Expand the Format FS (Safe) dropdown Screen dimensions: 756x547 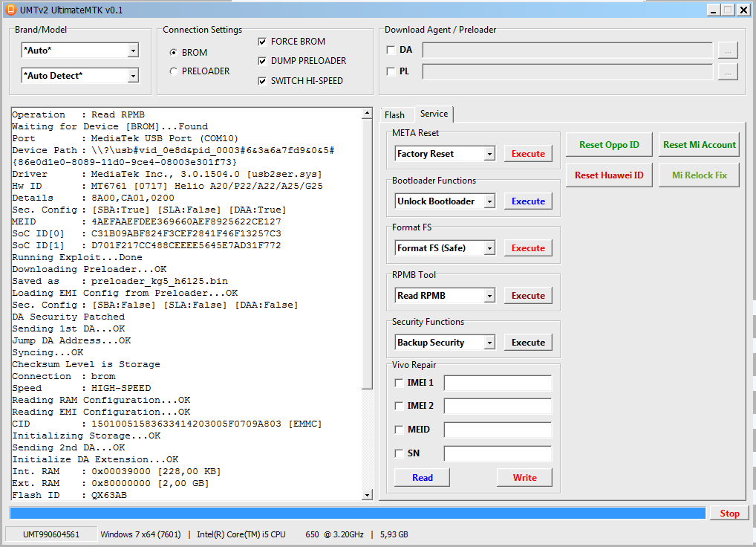click(489, 248)
